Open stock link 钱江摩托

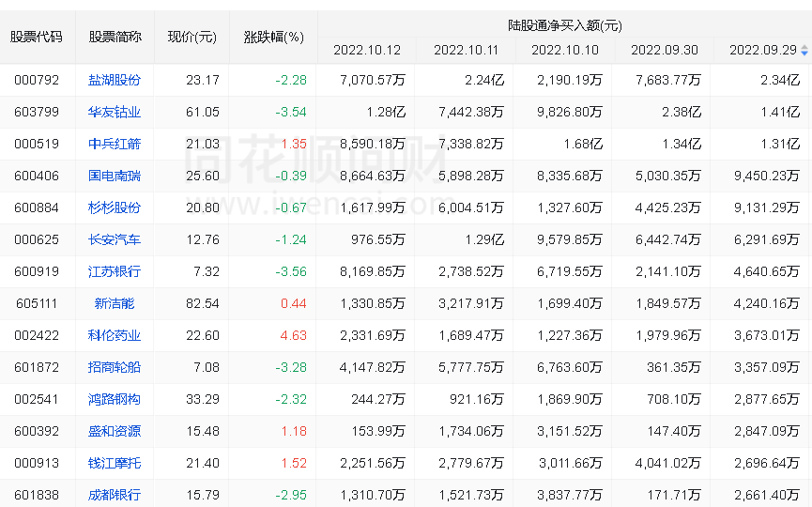(115, 463)
